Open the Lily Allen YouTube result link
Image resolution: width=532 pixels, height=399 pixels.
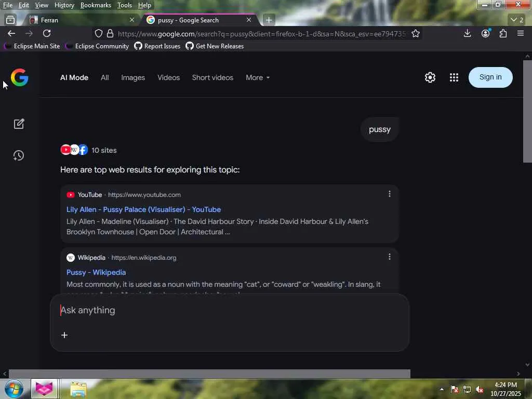pos(143,210)
